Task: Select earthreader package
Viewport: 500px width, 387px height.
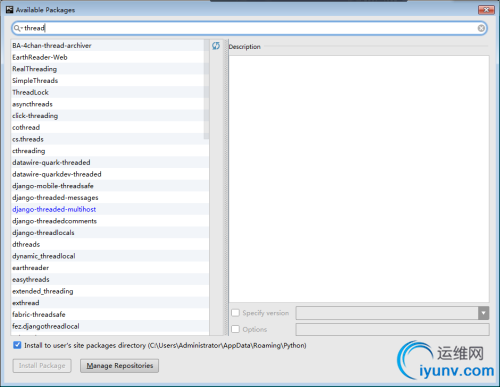Action: click(x=110, y=268)
